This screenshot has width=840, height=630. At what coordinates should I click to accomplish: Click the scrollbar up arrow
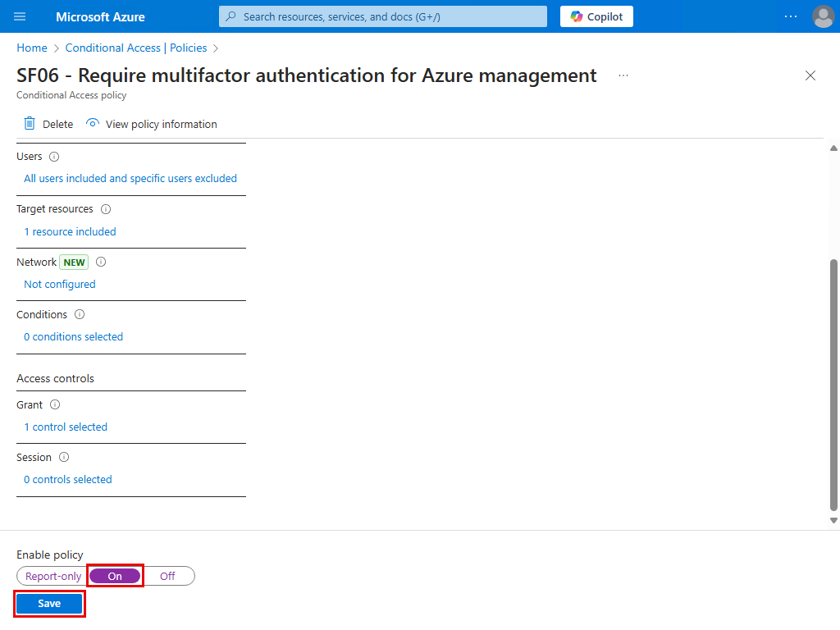pos(833,148)
